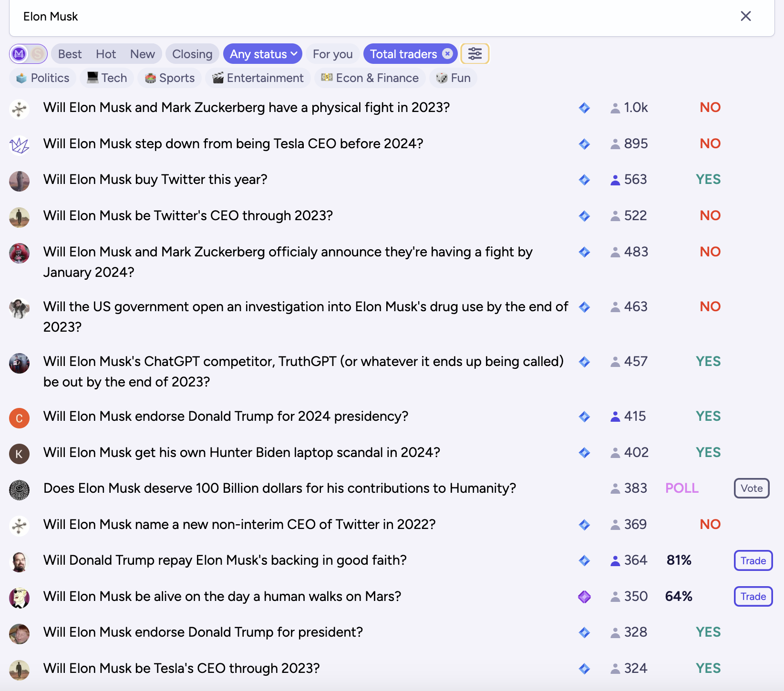Click brown K avatar for laptop scandal market
The image size is (784, 691).
[x=20, y=454]
